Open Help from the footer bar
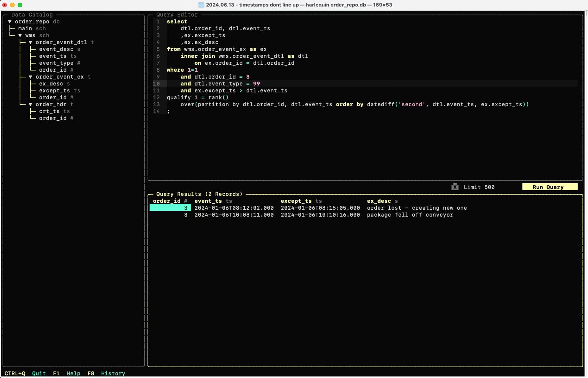 click(73, 374)
